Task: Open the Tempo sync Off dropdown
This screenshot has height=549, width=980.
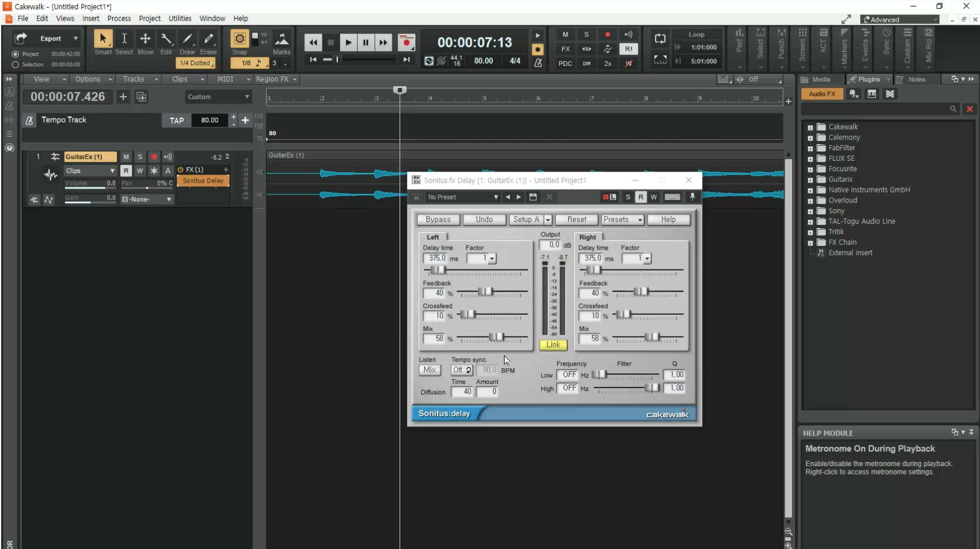Action: pyautogui.click(x=462, y=370)
